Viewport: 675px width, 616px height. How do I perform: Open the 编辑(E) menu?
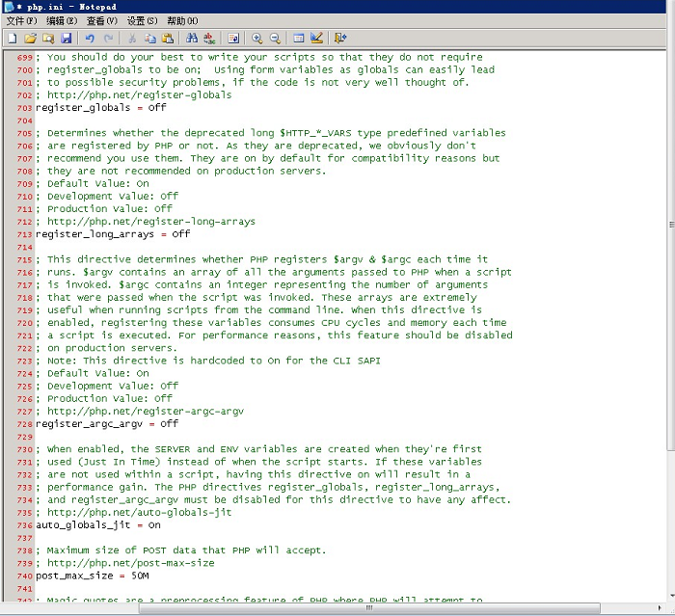pyautogui.click(x=62, y=20)
